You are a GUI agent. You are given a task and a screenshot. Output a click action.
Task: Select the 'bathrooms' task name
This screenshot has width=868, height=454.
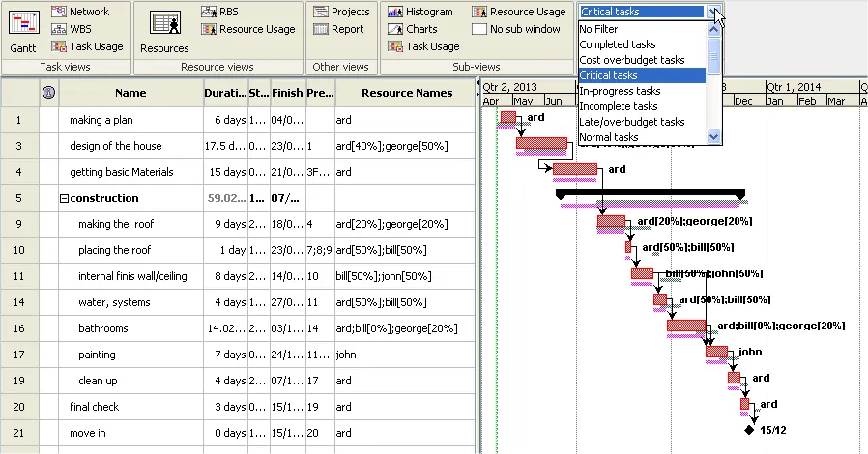point(103,328)
